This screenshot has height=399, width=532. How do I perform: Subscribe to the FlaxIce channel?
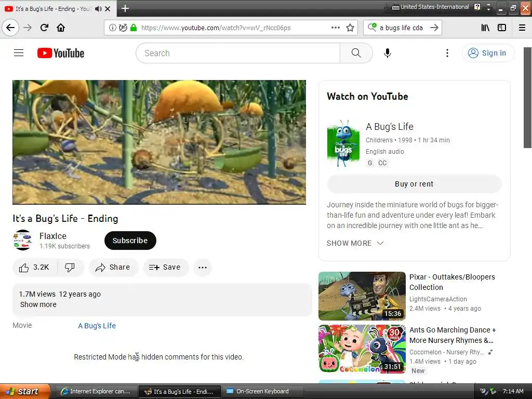[x=130, y=241]
